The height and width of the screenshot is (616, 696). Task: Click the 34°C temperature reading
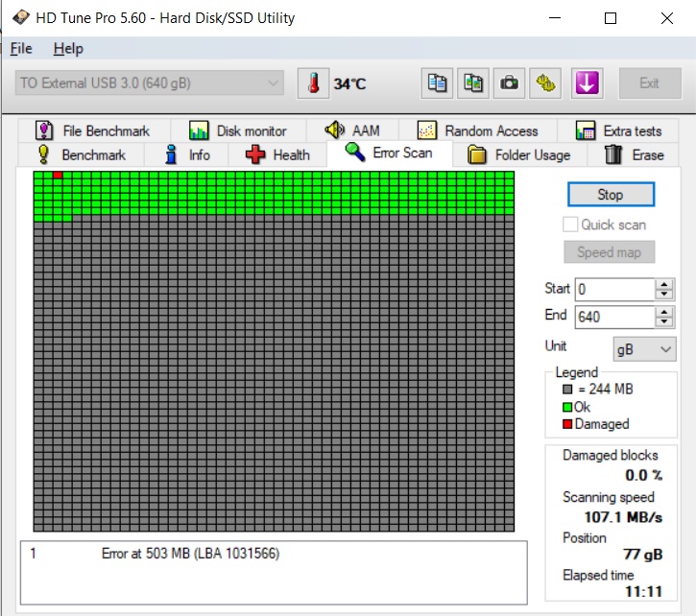click(349, 83)
